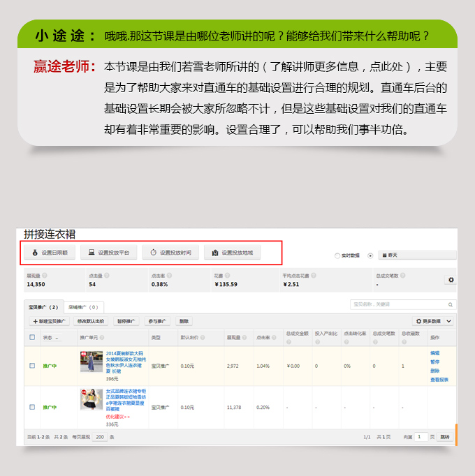This screenshot has width=475, height=476.
Task: Click 查看报表 link in first row
Action: (x=439, y=380)
